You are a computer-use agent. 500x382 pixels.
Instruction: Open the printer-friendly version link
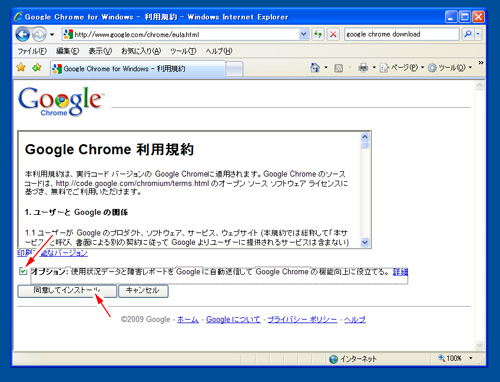[52, 253]
